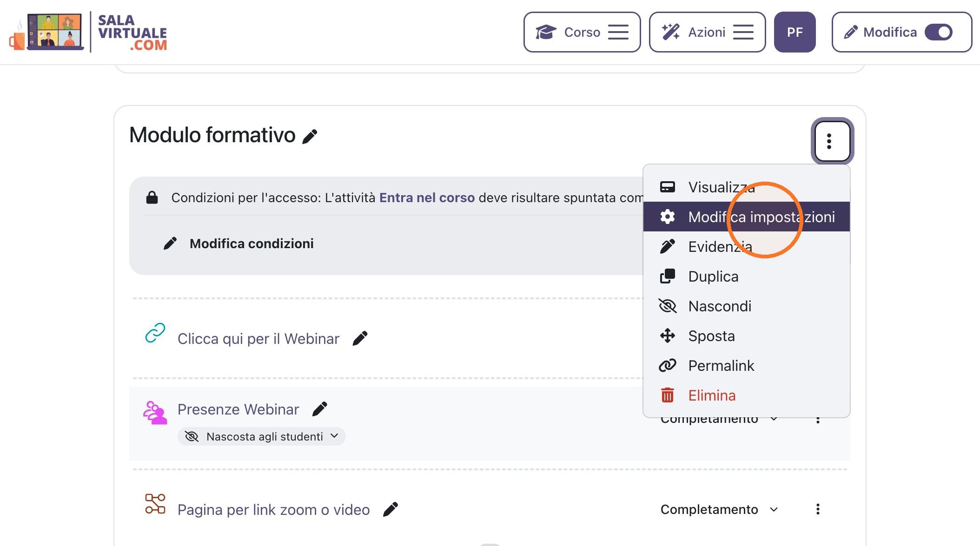Screen dimensions: 980x546
Task: Choose Duplica in the menu
Action: pos(746,276)
